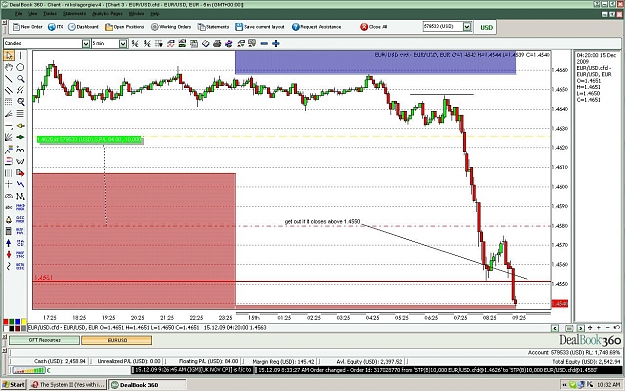
Task: Show Working Orders
Action: coord(171,27)
